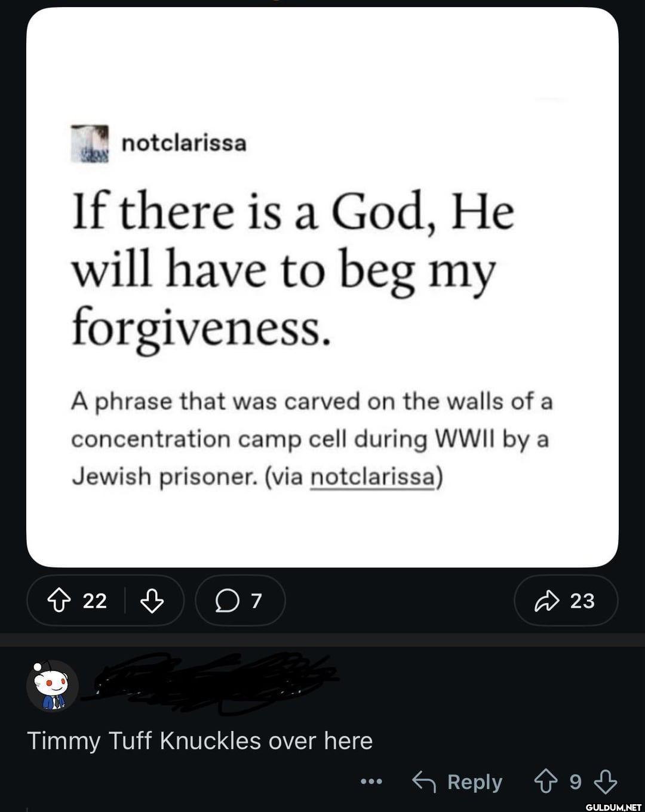Open the notclarissa profile thumbnail
The height and width of the screenshot is (812, 645).
[x=90, y=144]
